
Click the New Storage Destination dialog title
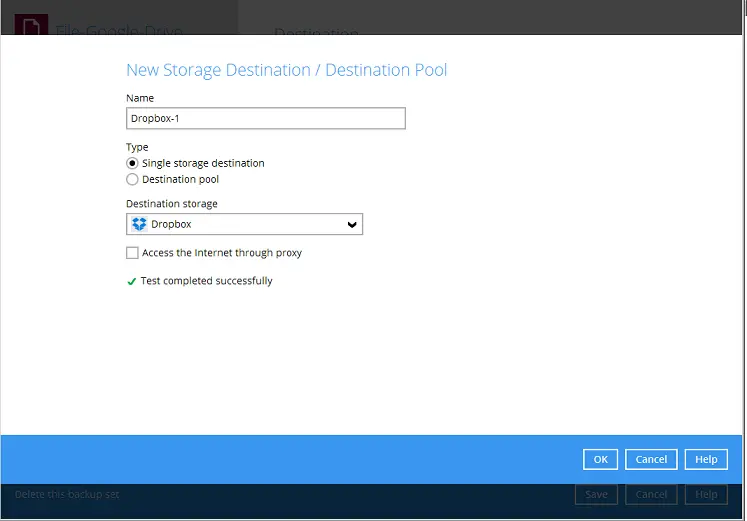[x=286, y=70]
